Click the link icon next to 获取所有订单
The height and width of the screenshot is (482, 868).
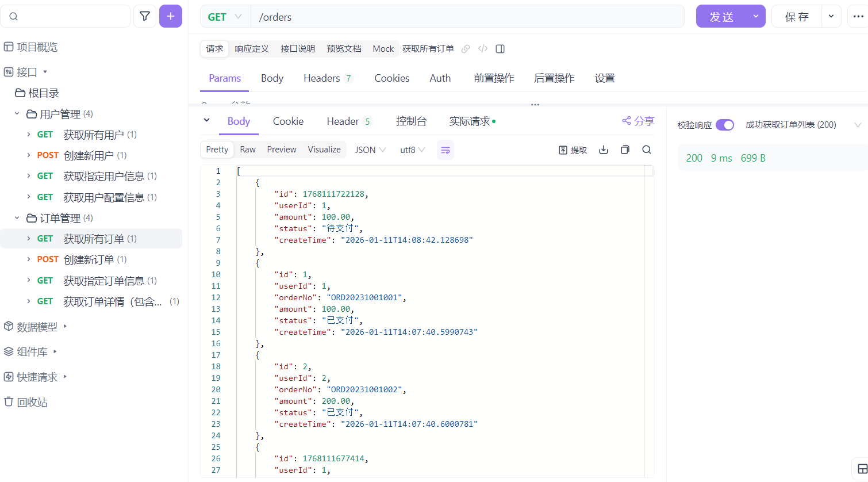[466, 49]
